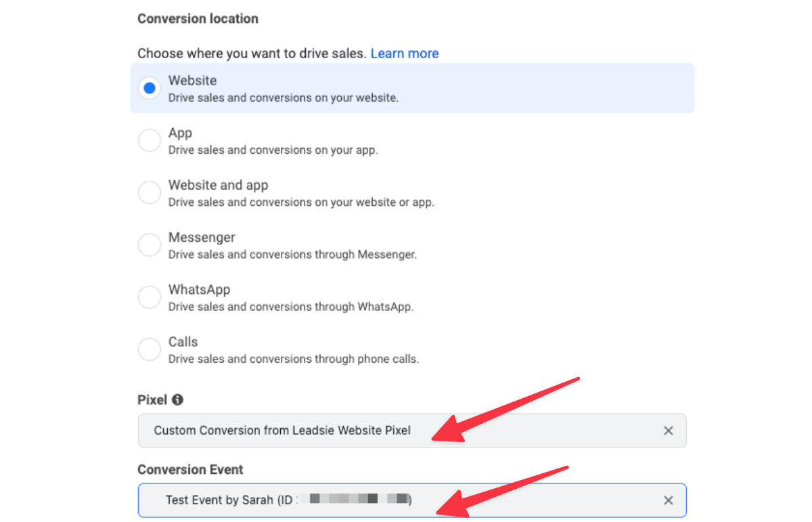Screen dimensions: 812x522
Task: Choose Calls as the conversion location
Action: [149, 349]
